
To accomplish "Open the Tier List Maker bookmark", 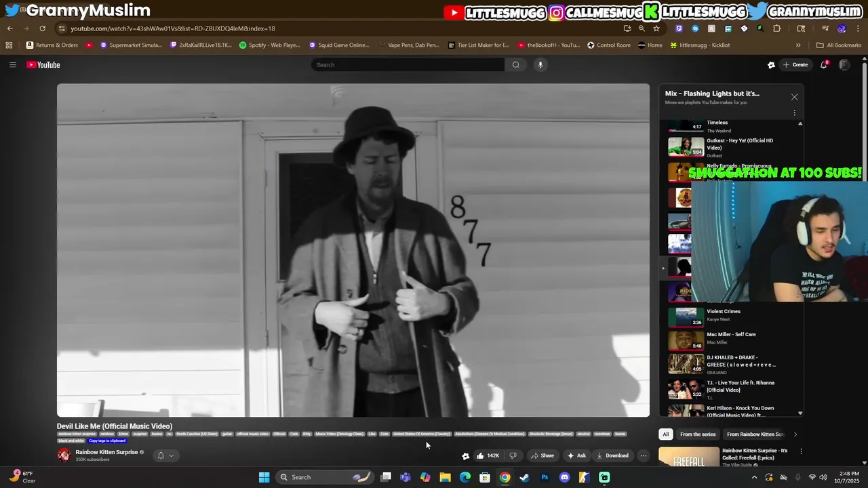I will 479,45.
